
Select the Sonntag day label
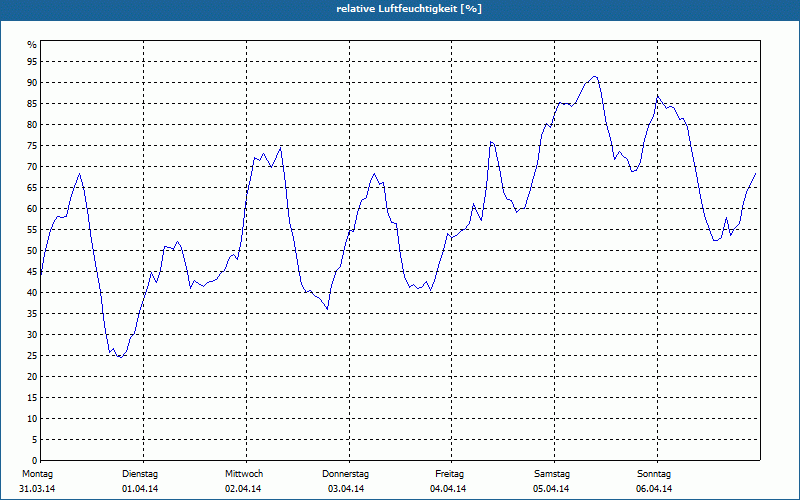[x=654, y=474]
